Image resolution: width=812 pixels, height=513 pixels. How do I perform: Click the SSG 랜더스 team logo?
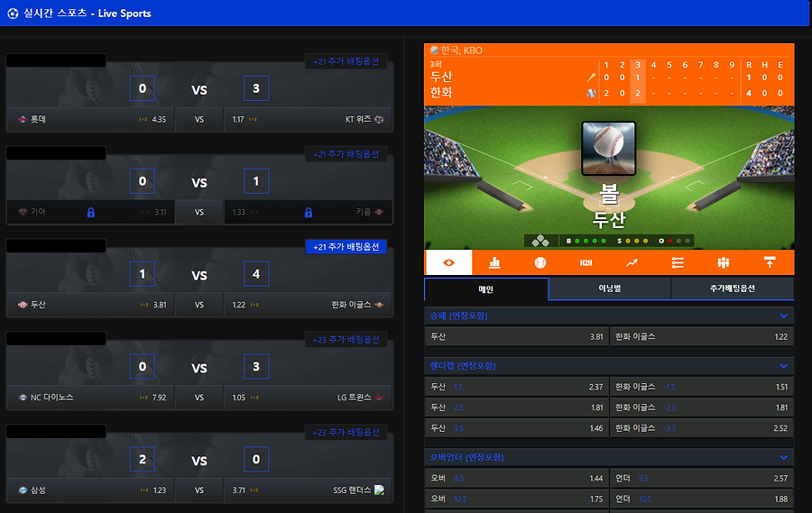coord(379,490)
